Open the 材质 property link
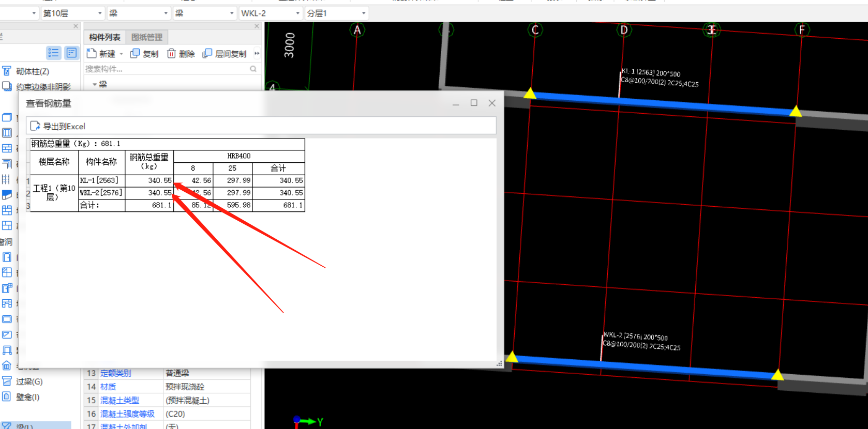The image size is (868, 429). click(108, 387)
